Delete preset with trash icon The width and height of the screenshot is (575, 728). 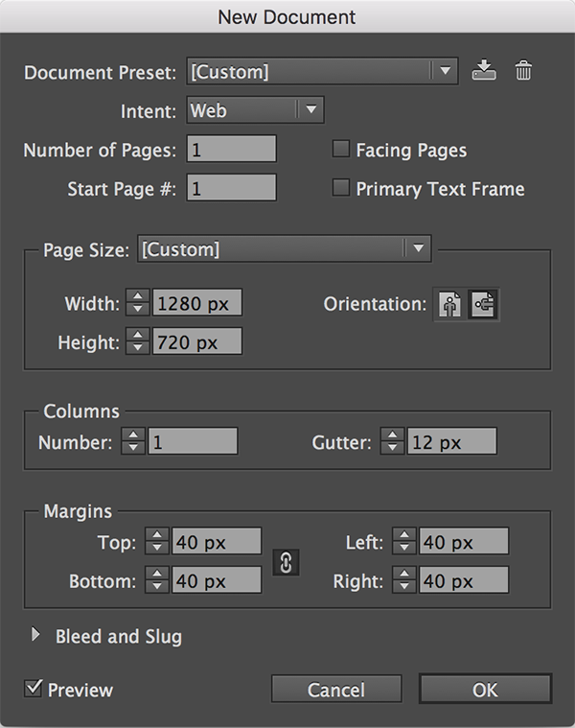pyautogui.click(x=523, y=71)
